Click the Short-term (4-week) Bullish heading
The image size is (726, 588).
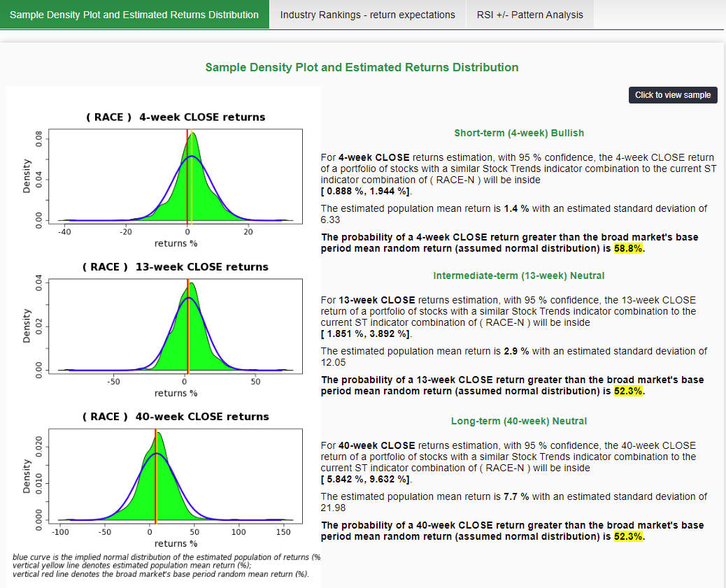[x=518, y=133]
